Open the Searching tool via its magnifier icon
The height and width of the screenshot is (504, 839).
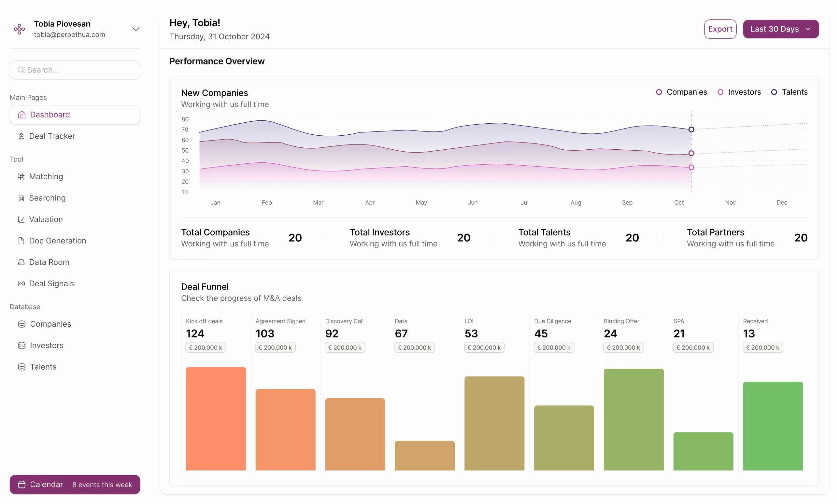coord(21,198)
